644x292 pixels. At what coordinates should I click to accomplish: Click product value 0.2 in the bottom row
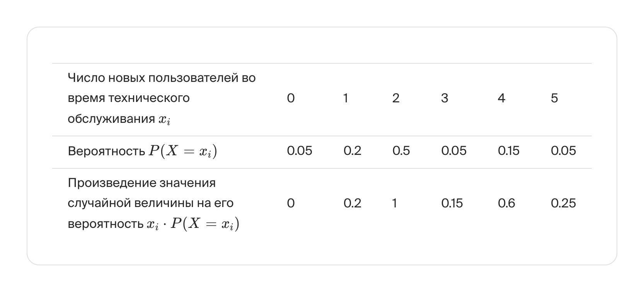click(352, 203)
